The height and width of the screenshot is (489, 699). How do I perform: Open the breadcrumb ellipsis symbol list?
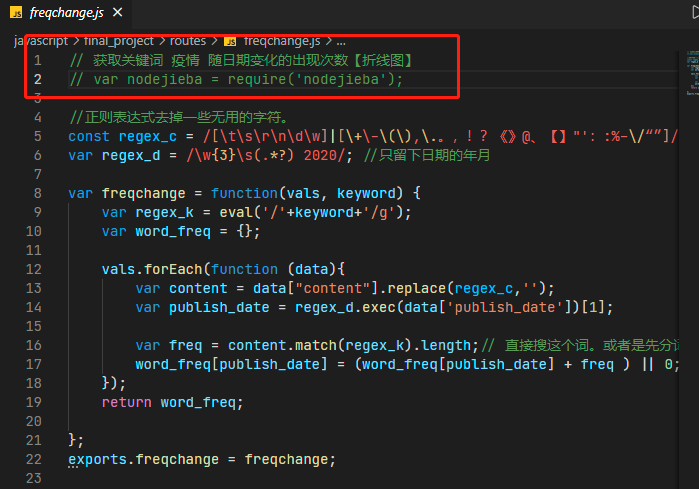pos(341,41)
